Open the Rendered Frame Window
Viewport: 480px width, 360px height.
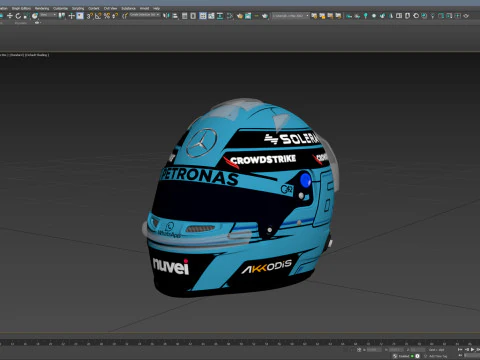pyautogui.click(x=248, y=16)
